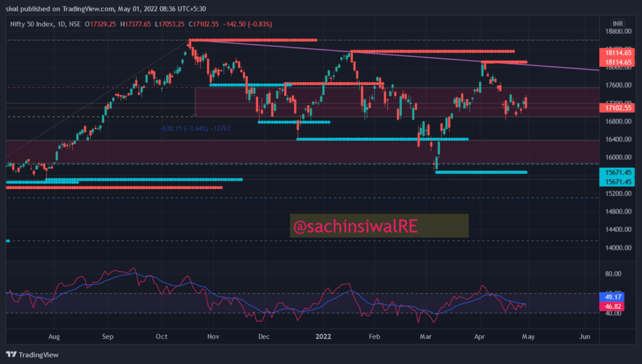The width and height of the screenshot is (642, 364).
Task: Click the high value H17377.65
Action: (135, 24)
